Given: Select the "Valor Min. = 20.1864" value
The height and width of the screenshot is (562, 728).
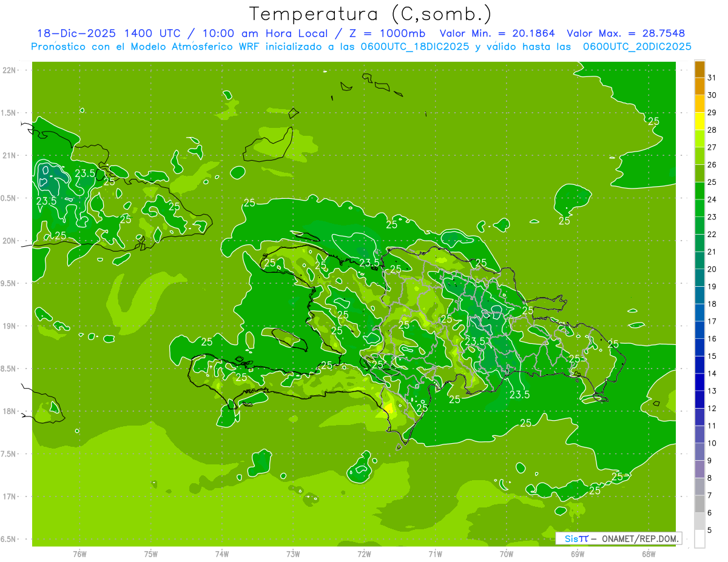Looking at the screenshot, I should coord(497,33).
